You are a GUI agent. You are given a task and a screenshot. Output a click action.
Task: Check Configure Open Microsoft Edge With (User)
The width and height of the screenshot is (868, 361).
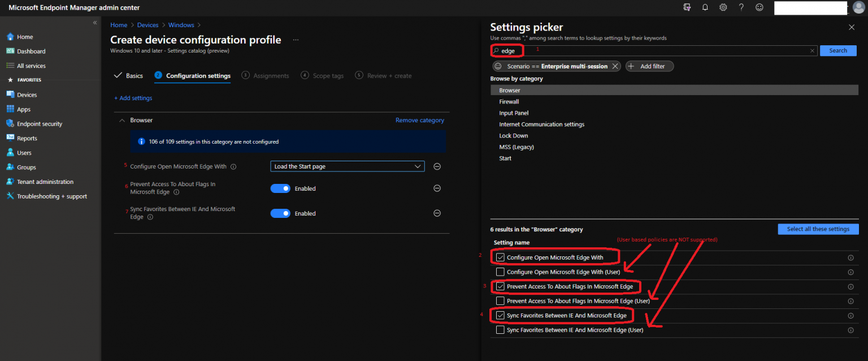[500, 272]
